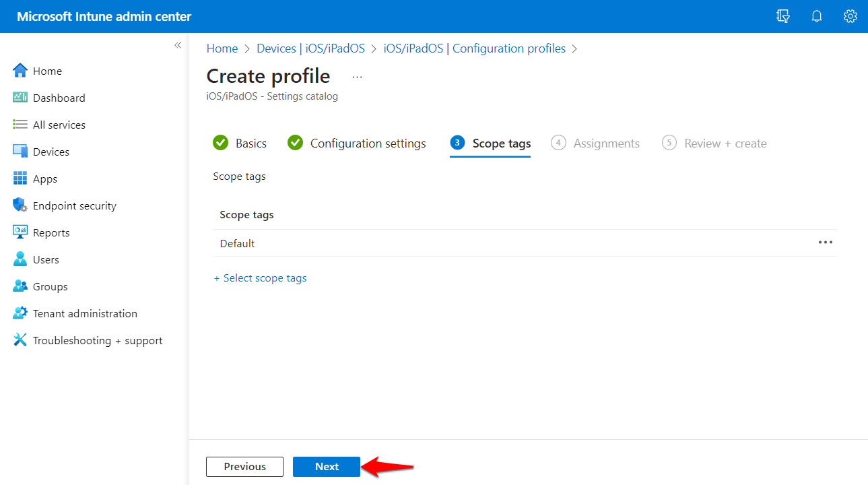Click the All services list icon
The image size is (868, 485).
click(20, 125)
